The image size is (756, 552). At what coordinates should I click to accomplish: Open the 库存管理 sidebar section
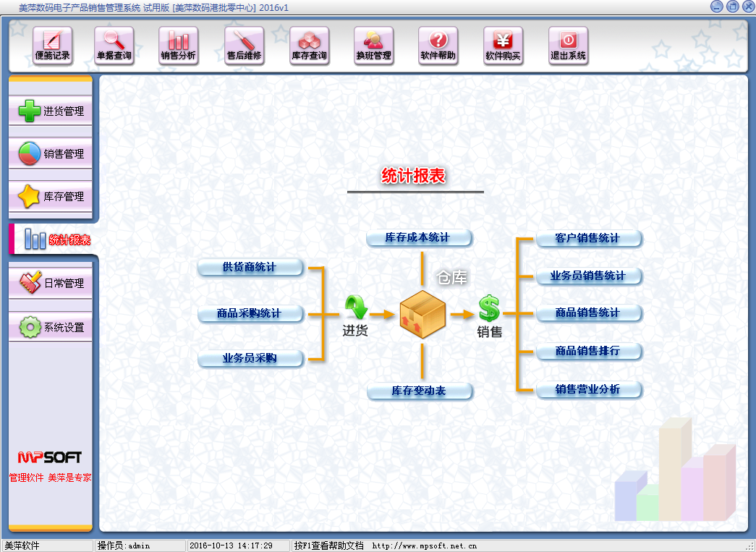point(51,196)
